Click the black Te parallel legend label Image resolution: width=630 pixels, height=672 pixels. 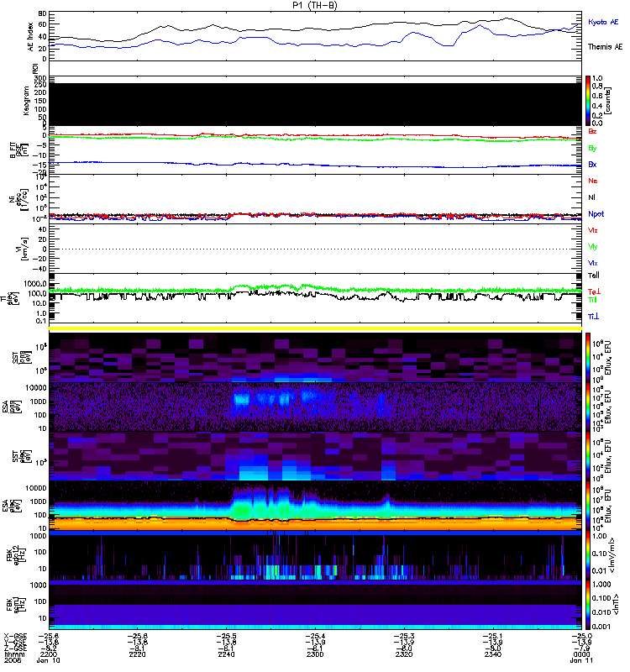[x=594, y=276]
